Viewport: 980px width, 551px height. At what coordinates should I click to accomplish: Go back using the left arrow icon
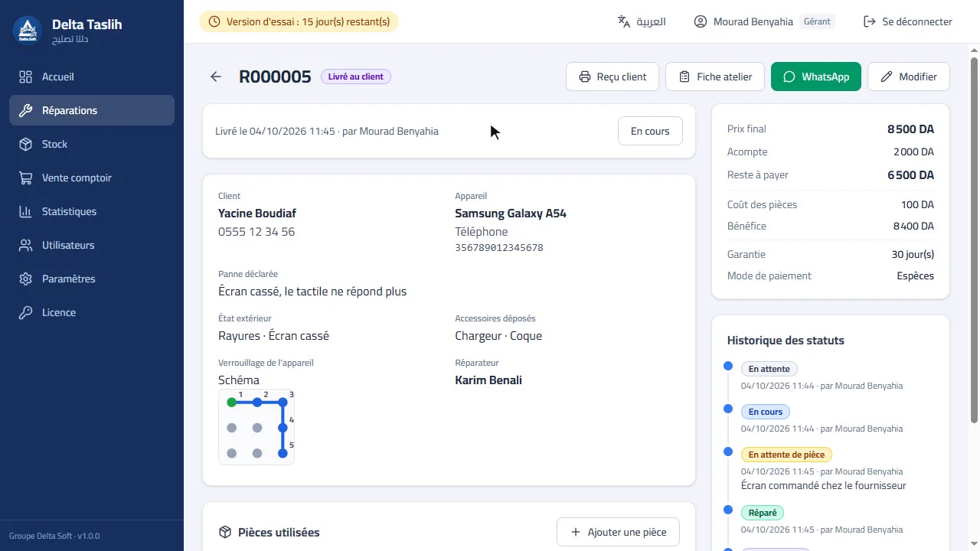pyautogui.click(x=216, y=77)
